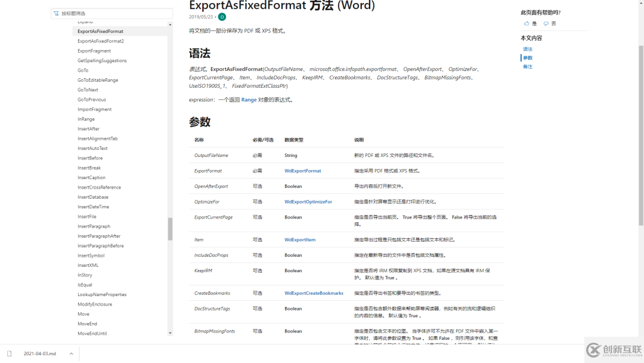Screen dimensions: 644x363
Task: Open InsertAlignmentTab in sidebar
Action: pyautogui.click(x=97, y=139)
